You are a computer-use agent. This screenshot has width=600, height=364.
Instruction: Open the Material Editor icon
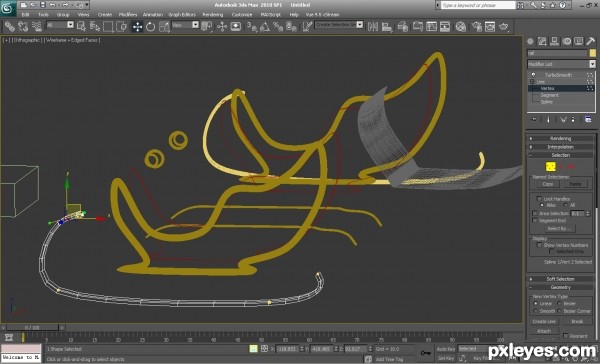coord(461,26)
